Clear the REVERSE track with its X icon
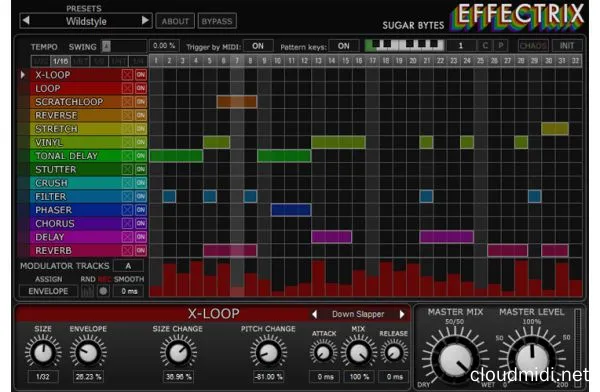 (x=127, y=115)
